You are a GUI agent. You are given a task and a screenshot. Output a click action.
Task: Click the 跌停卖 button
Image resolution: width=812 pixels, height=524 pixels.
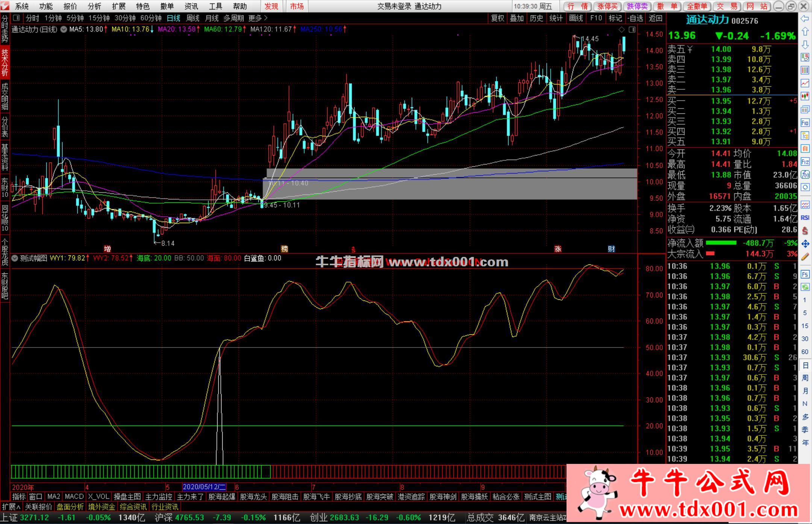(x=638, y=6)
